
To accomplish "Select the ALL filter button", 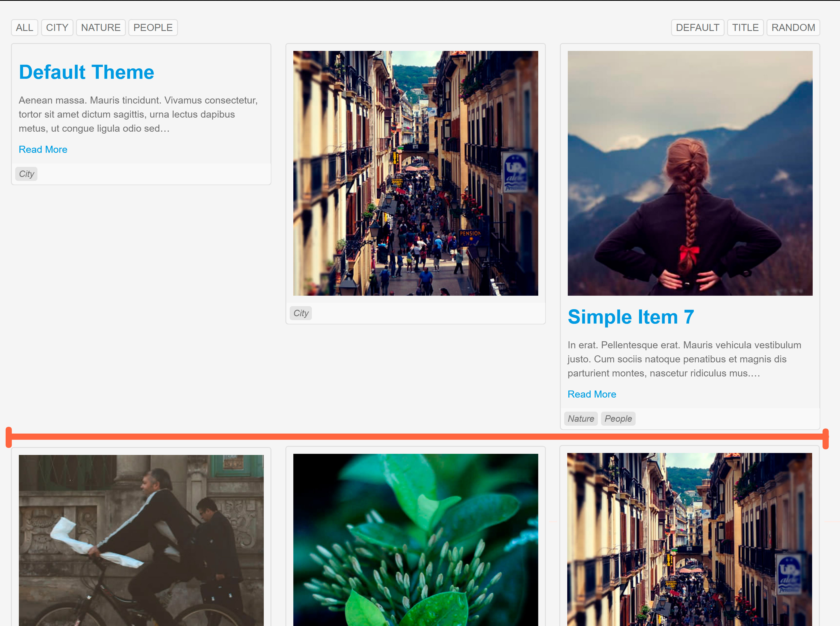I will click(25, 28).
